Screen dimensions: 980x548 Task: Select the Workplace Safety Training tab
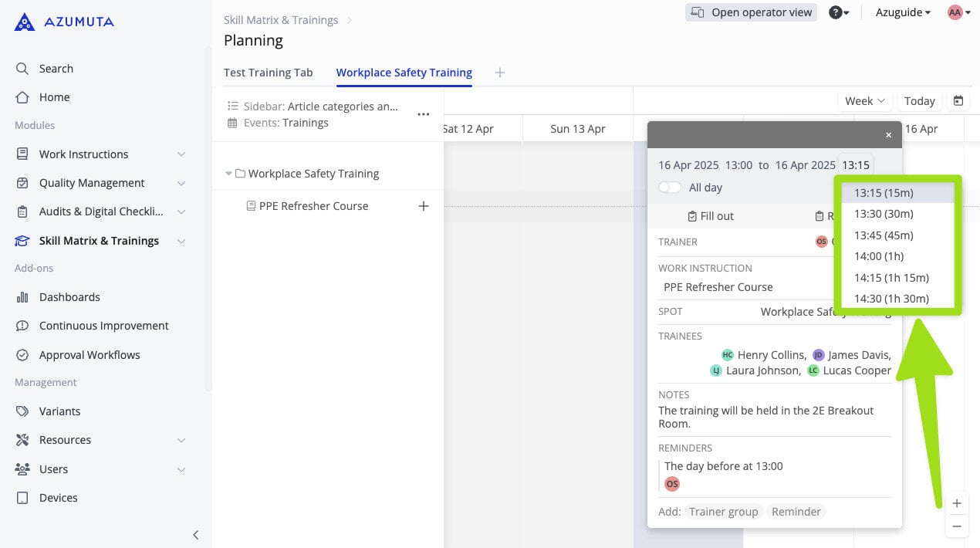[x=404, y=72]
